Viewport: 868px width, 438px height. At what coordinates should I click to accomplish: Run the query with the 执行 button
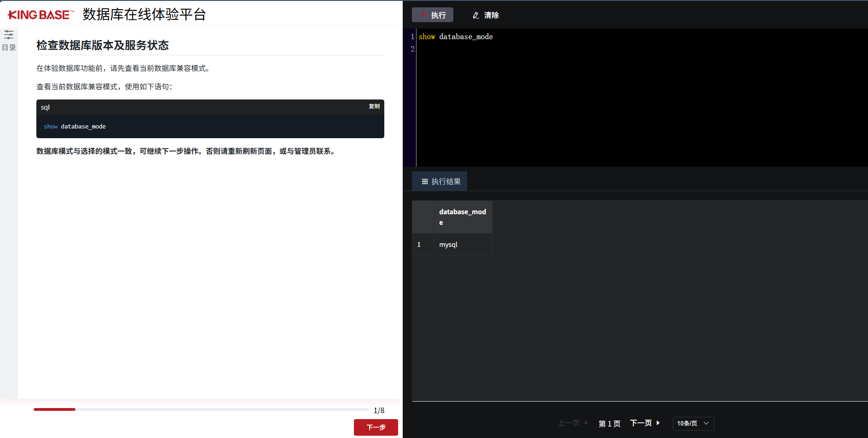click(433, 14)
